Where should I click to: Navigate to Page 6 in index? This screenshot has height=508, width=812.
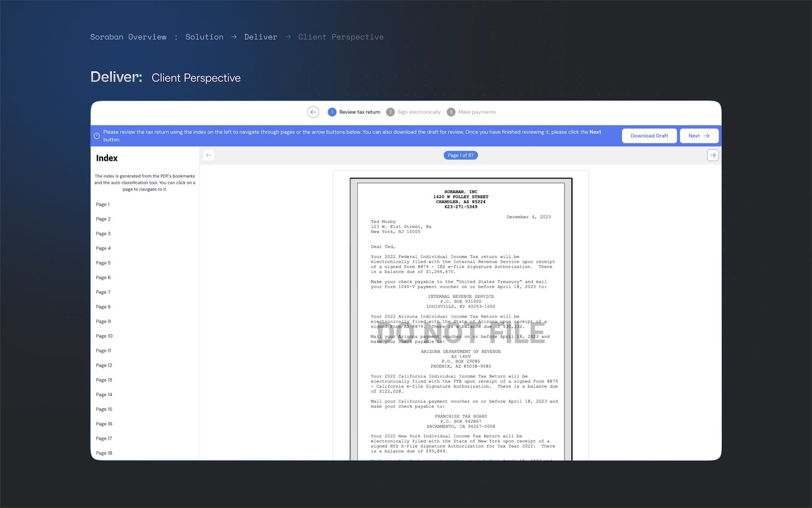103,277
